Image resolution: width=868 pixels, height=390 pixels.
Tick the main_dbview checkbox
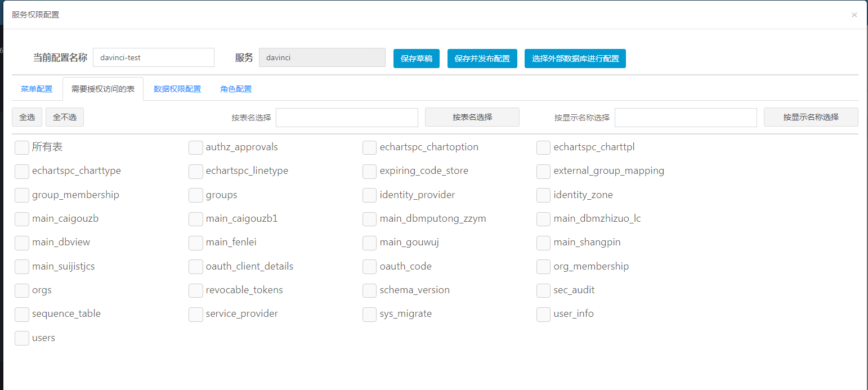[22, 243]
